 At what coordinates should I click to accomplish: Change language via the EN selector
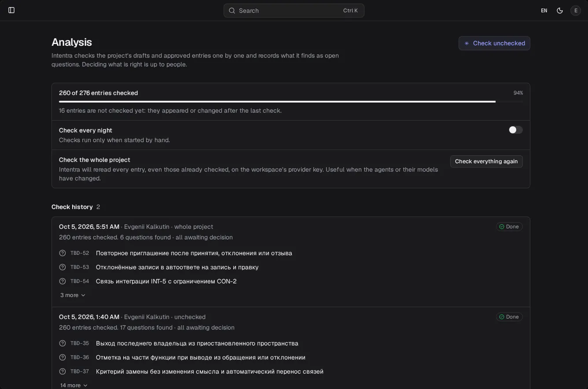pyautogui.click(x=544, y=11)
